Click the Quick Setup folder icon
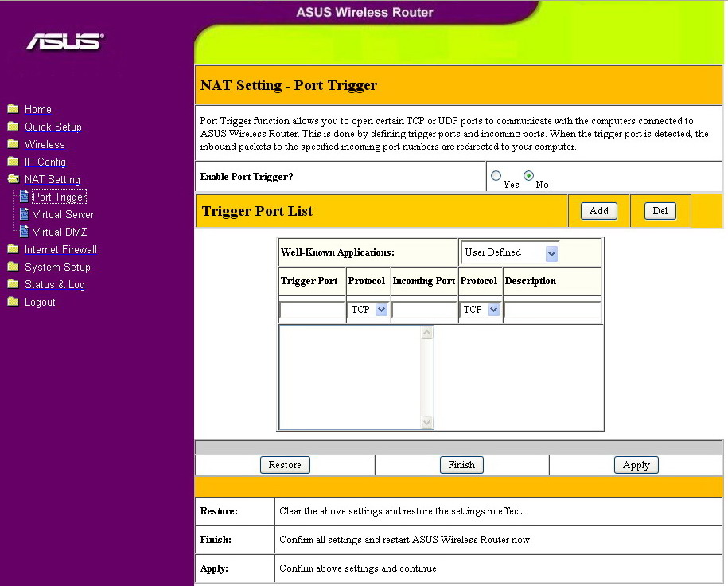Screen dimensions: 728x586 click(13, 127)
